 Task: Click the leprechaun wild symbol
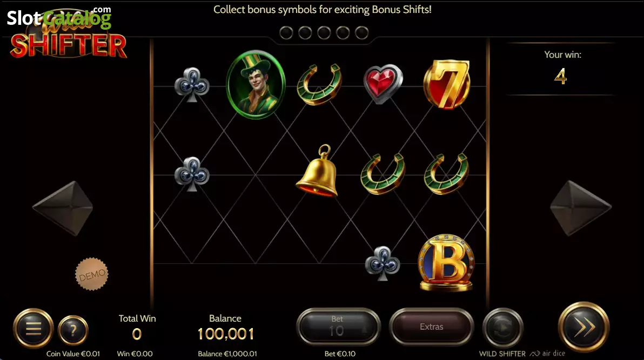pos(256,85)
